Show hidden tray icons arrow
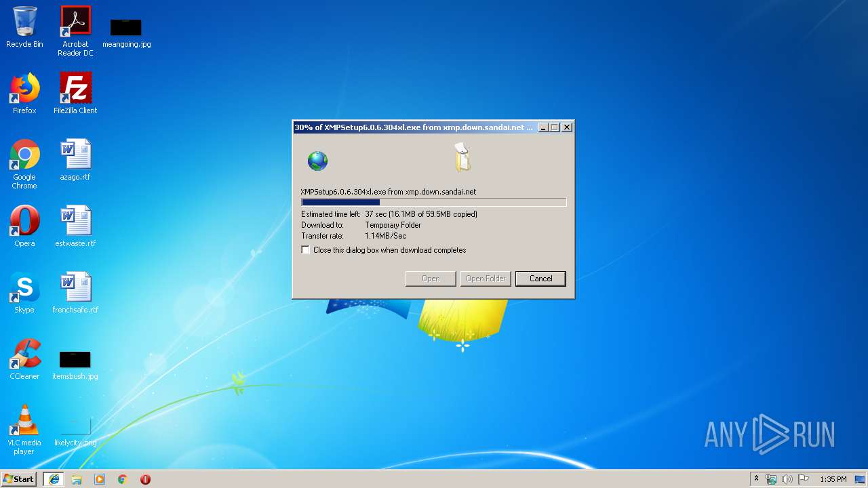The image size is (868, 488). pyautogui.click(x=756, y=479)
